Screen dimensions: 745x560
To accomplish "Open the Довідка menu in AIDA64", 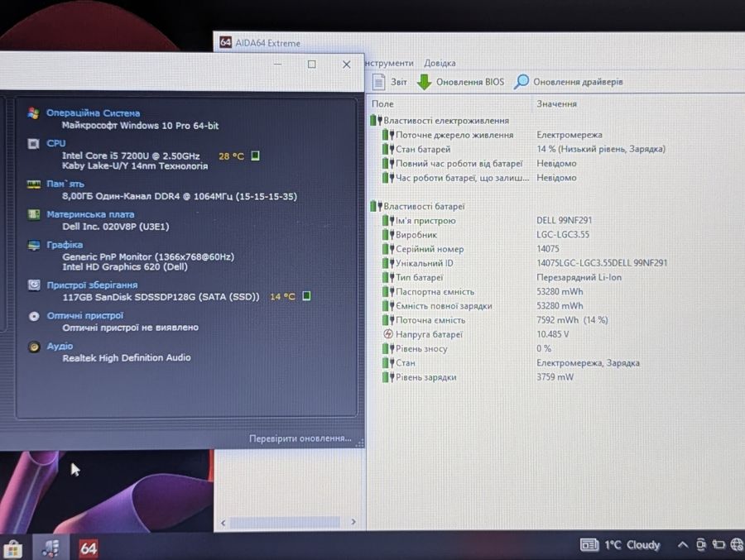I will pos(440,63).
